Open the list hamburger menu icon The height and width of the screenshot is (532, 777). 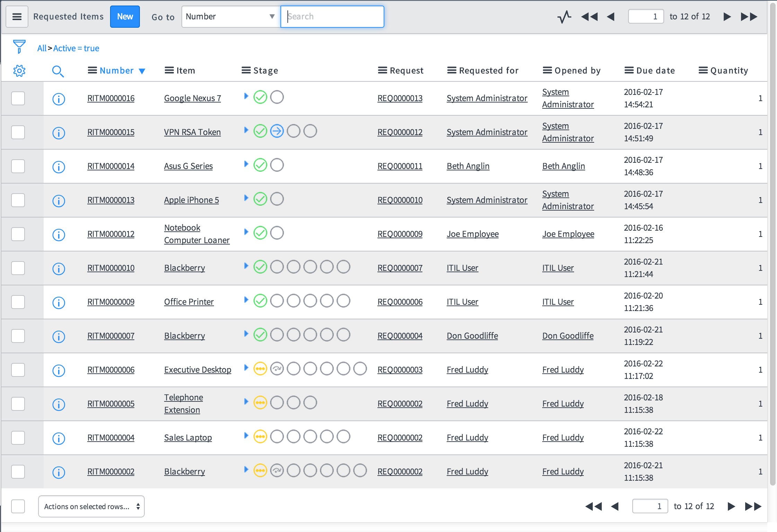tap(17, 17)
